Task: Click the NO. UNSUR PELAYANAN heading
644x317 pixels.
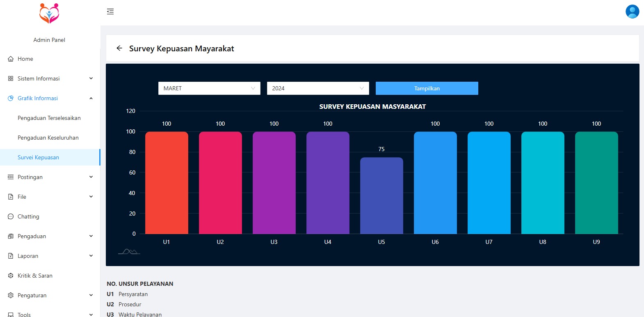Action: point(140,284)
